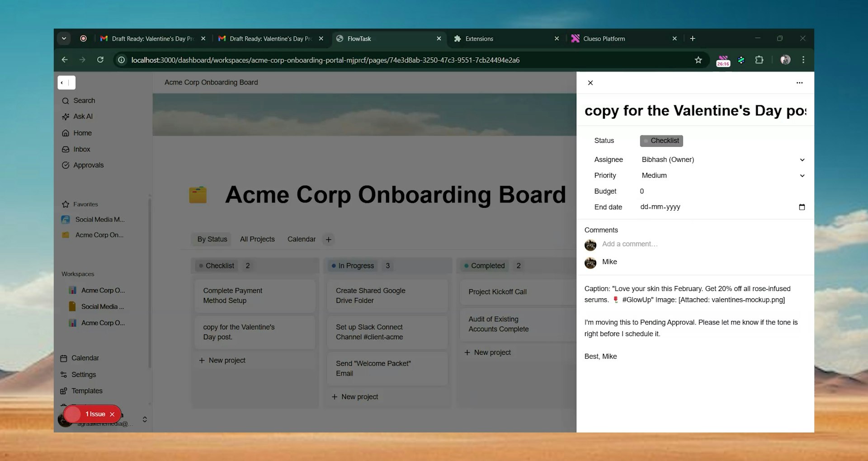The height and width of the screenshot is (461, 868).
Task: Open the three-dot more options menu
Action: [x=799, y=83]
